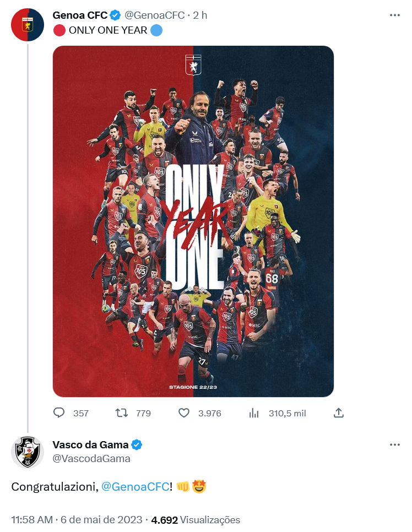
Task: Open view analytics bar-chart icon
Action: pos(254,412)
